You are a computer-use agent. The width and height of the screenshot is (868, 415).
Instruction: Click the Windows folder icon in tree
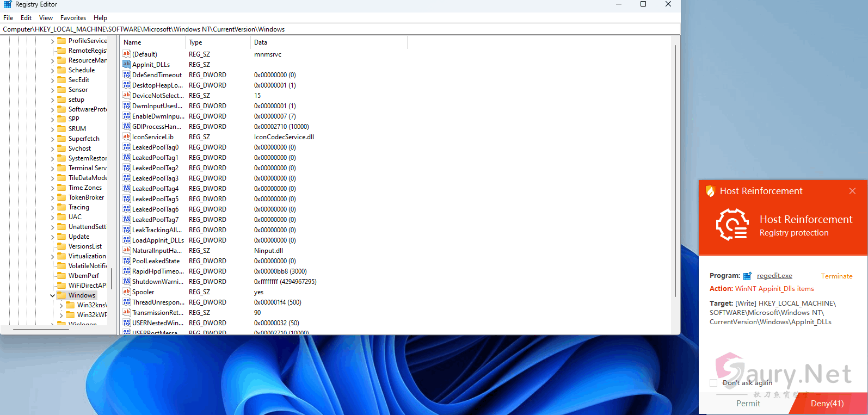pos(61,295)
